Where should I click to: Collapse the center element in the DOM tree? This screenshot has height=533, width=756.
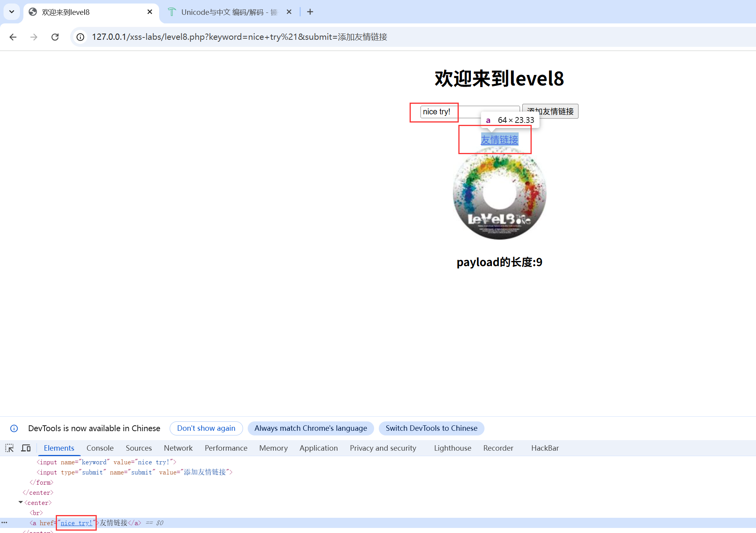tap(20, 503)
